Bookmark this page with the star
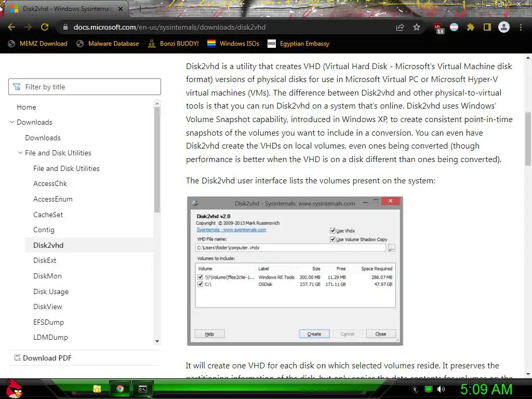Image resolution: width=532 pixels, height=399 pixels. (417, 27)
